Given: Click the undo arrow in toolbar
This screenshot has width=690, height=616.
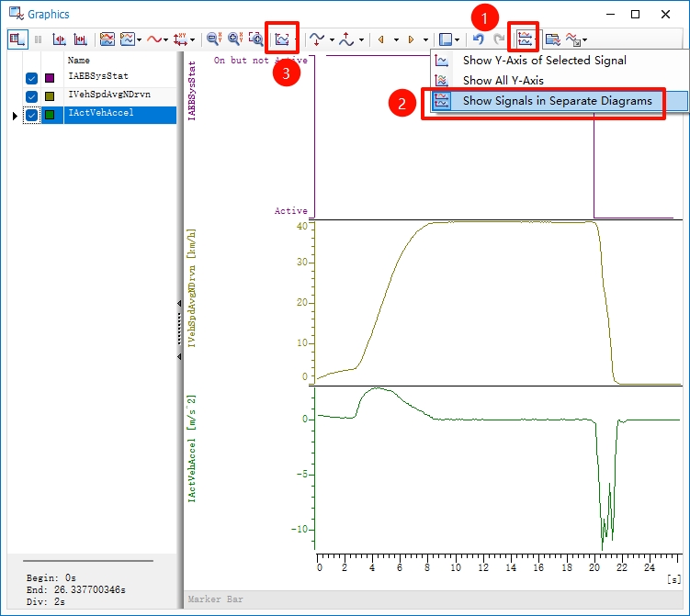Looking at the screenshot, I should tap(478, 39).
